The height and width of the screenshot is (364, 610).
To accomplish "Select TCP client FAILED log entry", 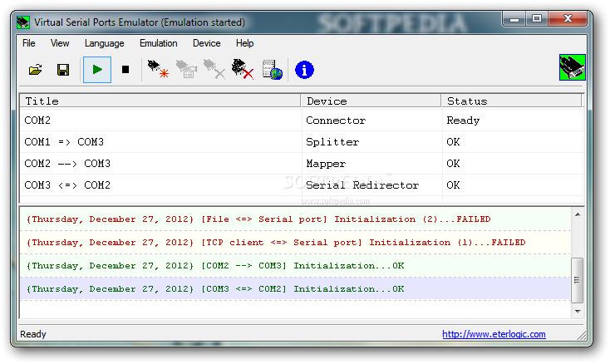I will pyautogui.click(x=295, y=243).
